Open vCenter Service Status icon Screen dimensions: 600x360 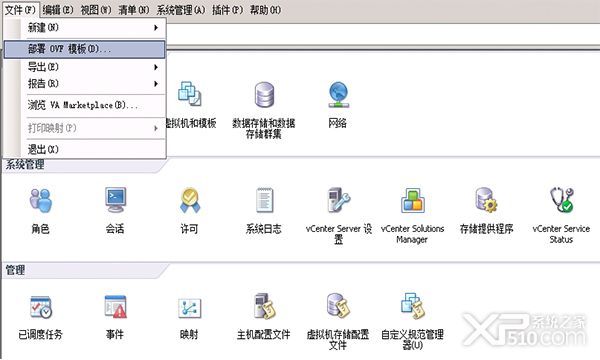[561, 200]
